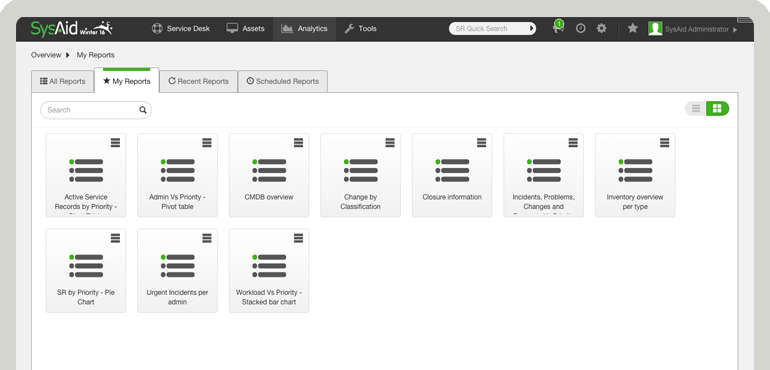Image resolution: width=770 pixels, height=370 pixels.
Task: Open Incidents, Problems, Changes report icon
Action: [544, 171]
